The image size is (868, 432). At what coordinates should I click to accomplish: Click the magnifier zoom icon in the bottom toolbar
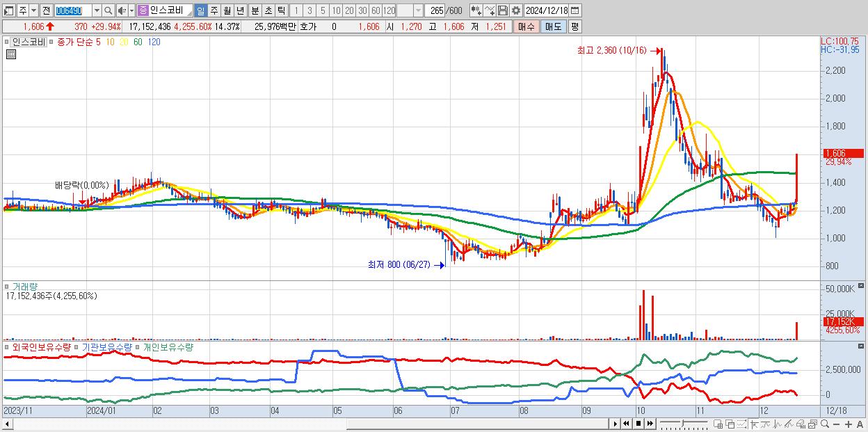click(x=825, y=424)
